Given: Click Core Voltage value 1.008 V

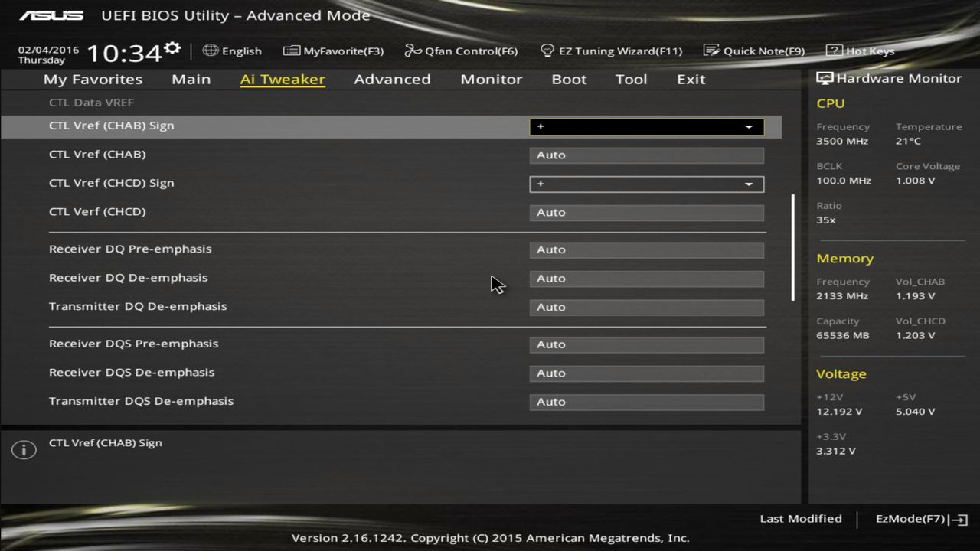Looking at the screenshot, I should coord(915,181).
